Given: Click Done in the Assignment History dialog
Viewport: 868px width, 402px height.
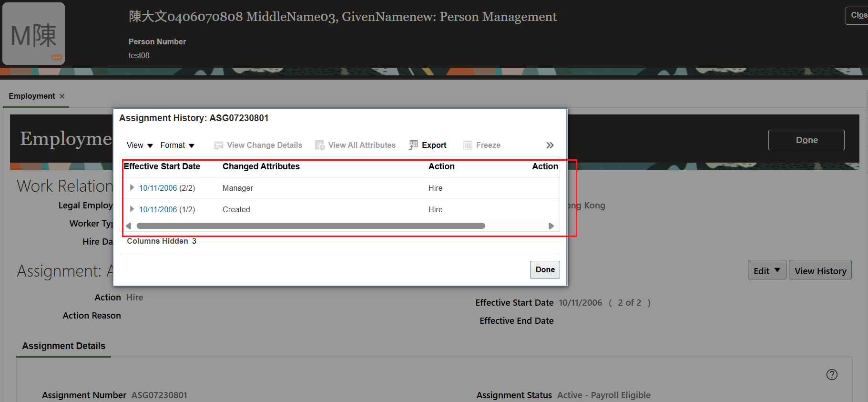Looking at the screenshot, I should (x=545, y=270).
